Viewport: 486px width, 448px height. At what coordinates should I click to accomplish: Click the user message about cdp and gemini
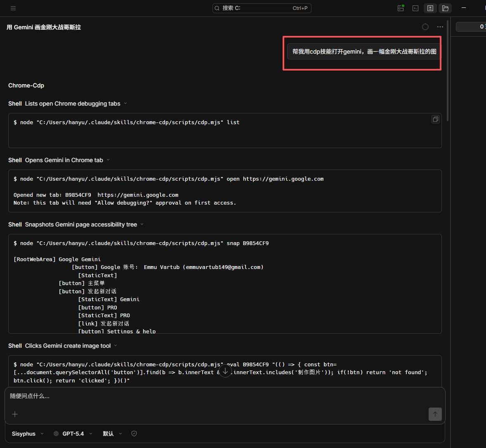point(364,52)
